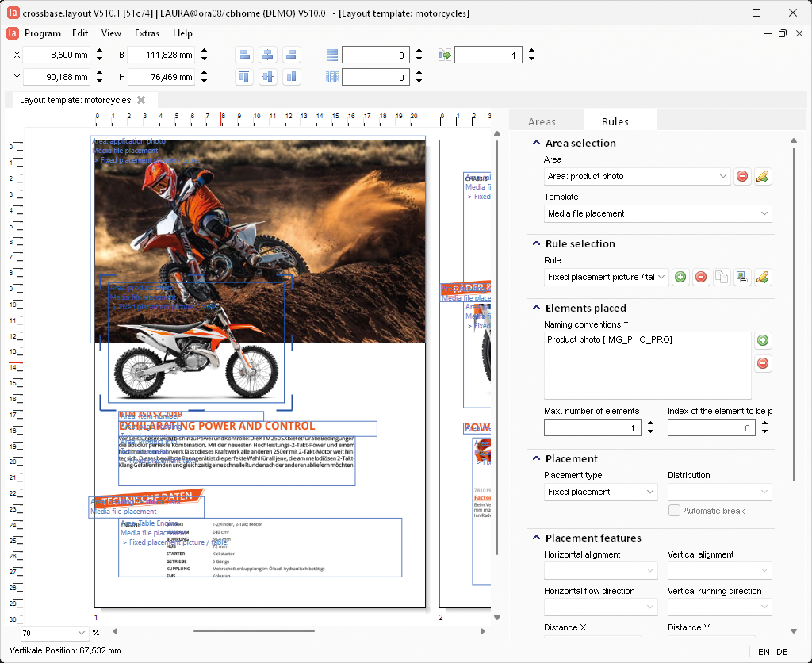Switch to the Rules tab

pyautogui.click(x=615, y=121)
